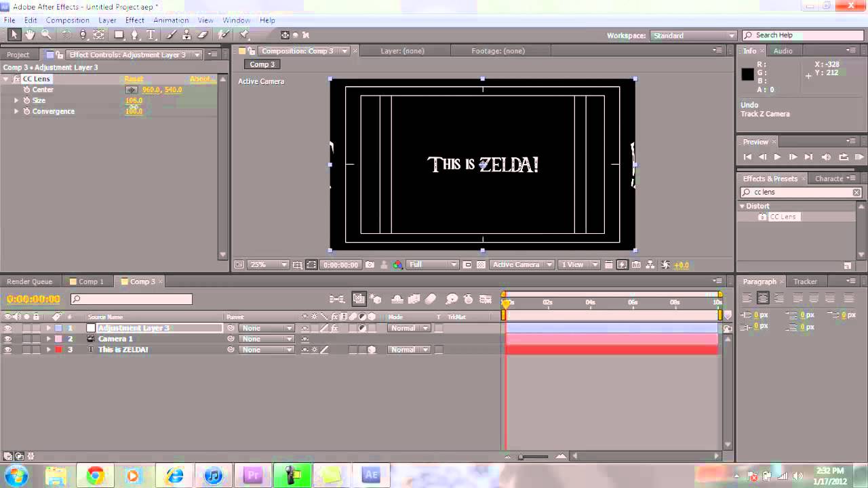The height and width of the screenshot is (488, 868).
Task: Click the Frame Blending enable icon
Action: point(414,299)
